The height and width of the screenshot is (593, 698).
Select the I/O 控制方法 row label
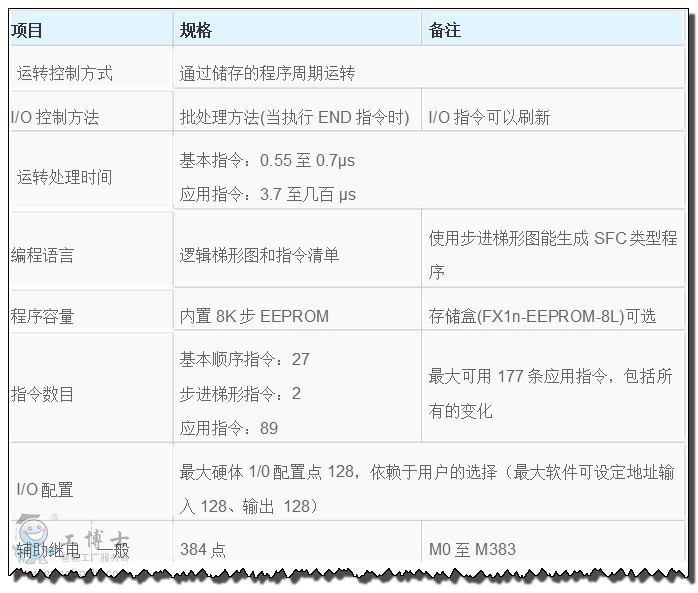coord(55,117)
